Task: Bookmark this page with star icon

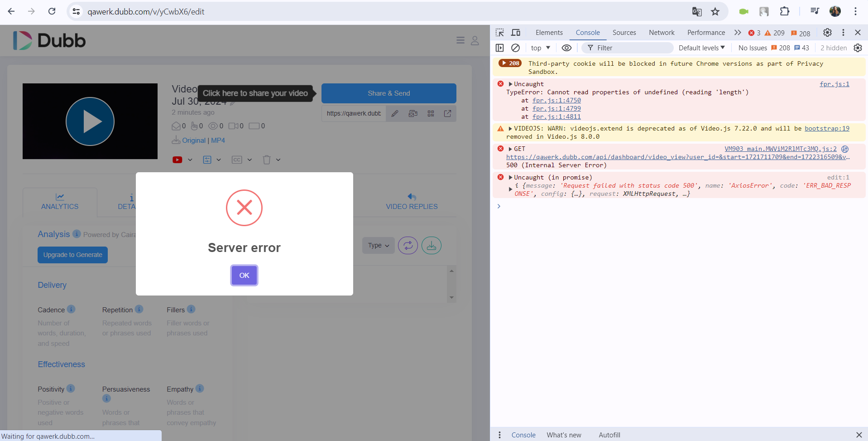Action: pos(715,12)
